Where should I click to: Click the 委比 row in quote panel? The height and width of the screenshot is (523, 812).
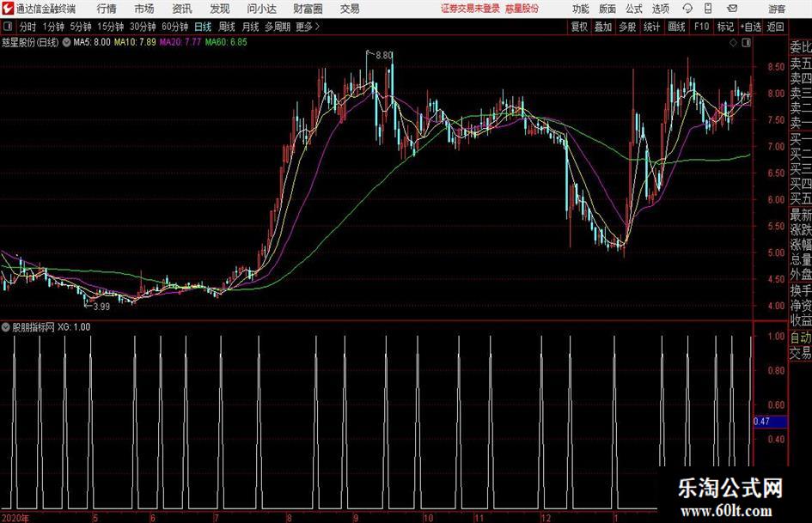(x=801, y=47)
